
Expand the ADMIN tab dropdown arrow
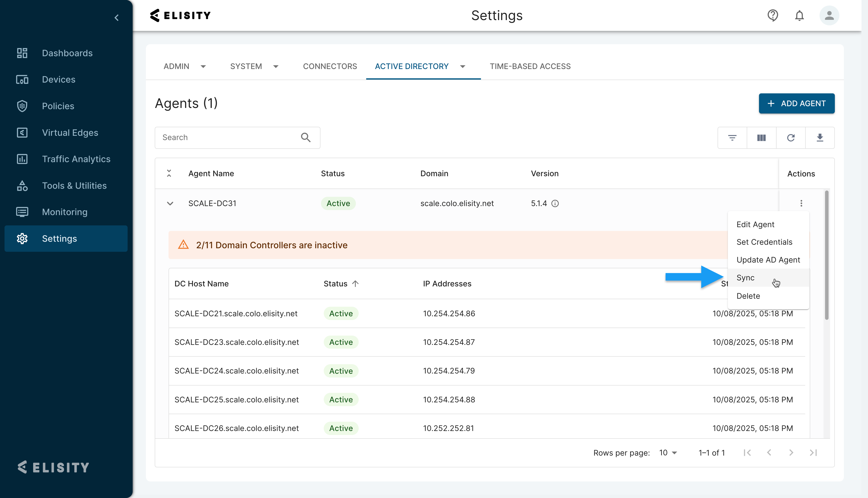[203, 66]
